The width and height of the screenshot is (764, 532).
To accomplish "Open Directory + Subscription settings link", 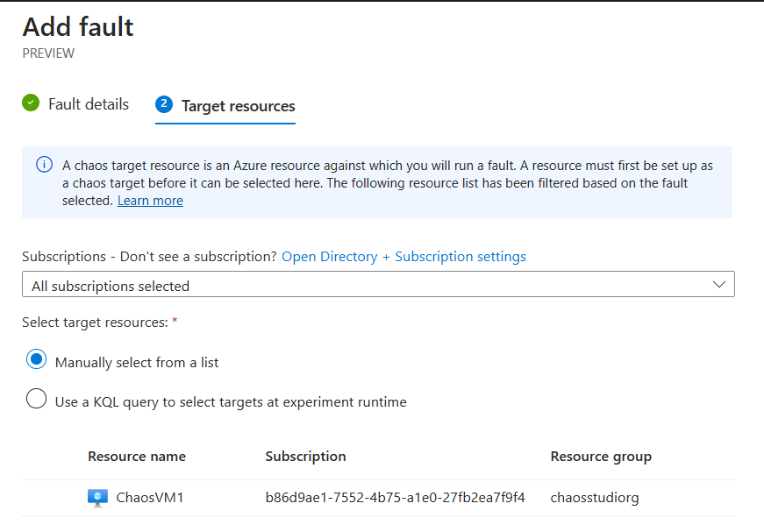I will (x=403, y=257).
